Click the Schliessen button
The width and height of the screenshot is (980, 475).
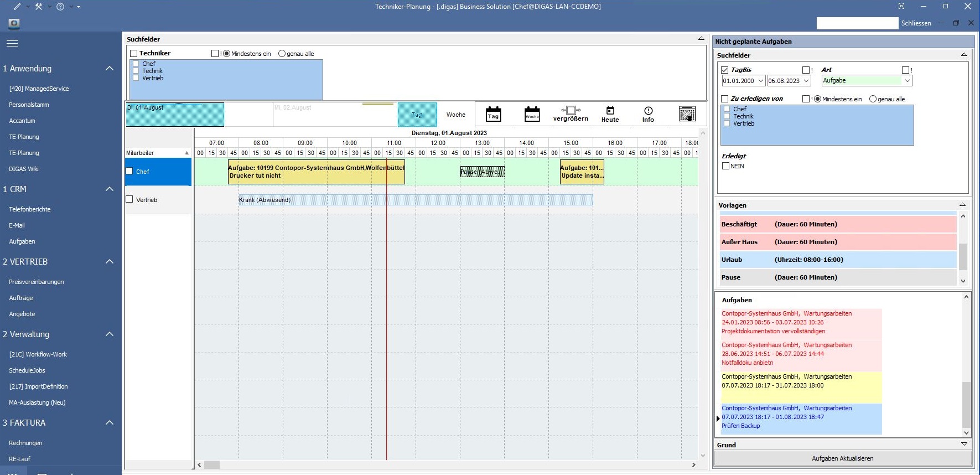(916, 23)
